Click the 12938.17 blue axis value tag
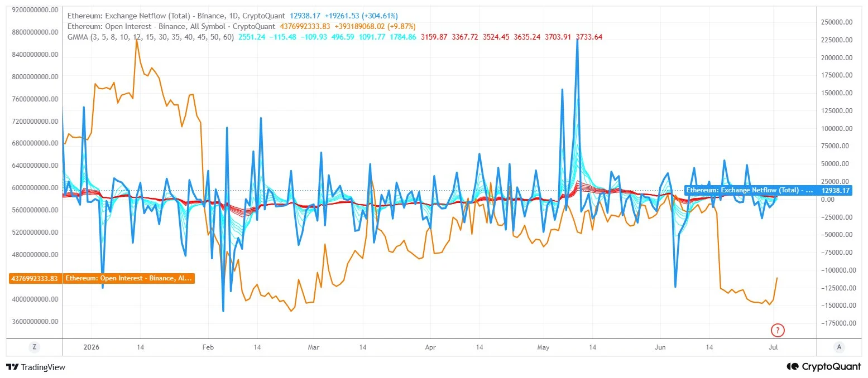The height and width of the screenshot is (378, 868). 836,190
